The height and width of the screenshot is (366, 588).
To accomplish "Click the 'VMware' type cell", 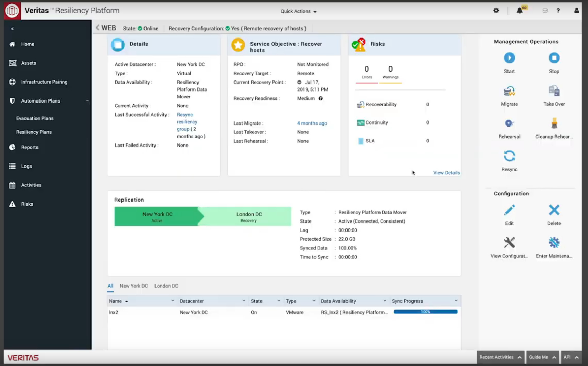I will click(x=295, y=312).
